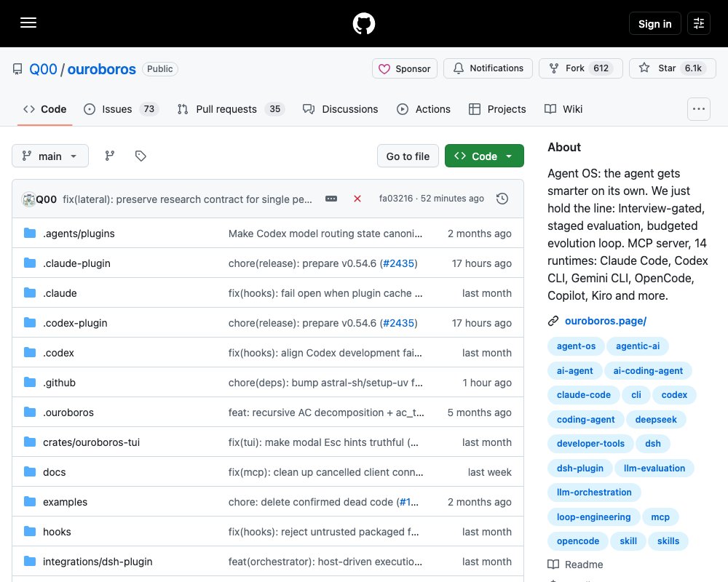Select the mcp topic tag
Screen dimensions: 728x582
(660, 517)
